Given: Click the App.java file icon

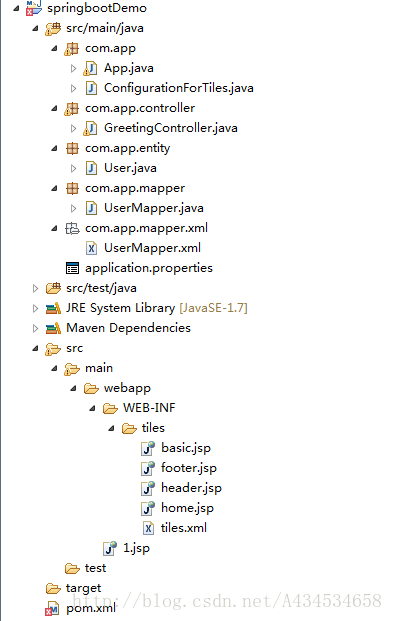Looking at the screenshot, I should click(x=91, y=69).
